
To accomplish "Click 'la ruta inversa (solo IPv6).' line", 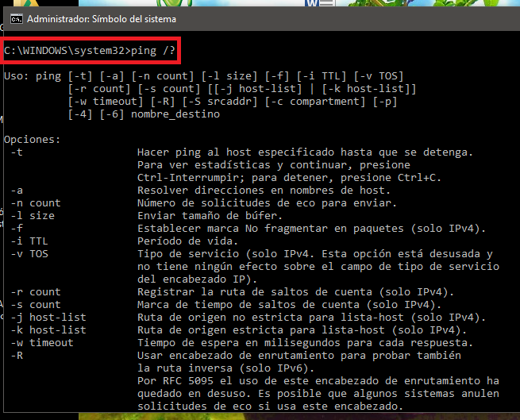I will [x=225, y=368].
